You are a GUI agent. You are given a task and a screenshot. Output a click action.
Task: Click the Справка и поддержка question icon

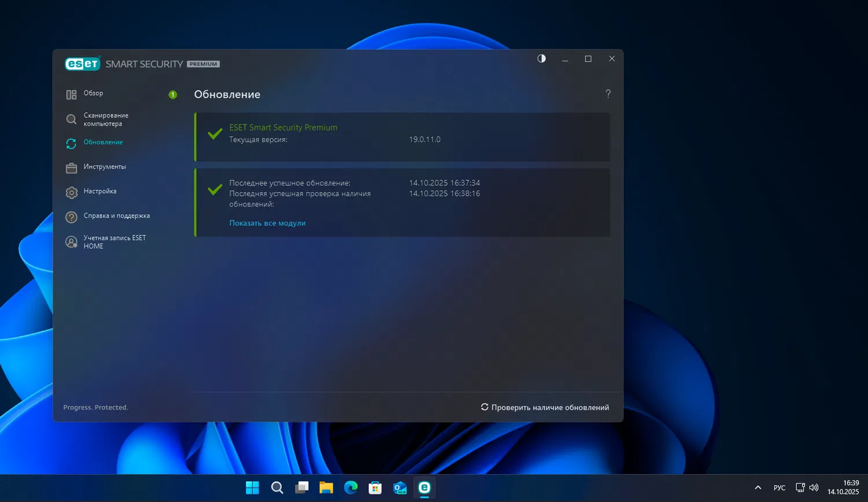[x=71, y=217]
